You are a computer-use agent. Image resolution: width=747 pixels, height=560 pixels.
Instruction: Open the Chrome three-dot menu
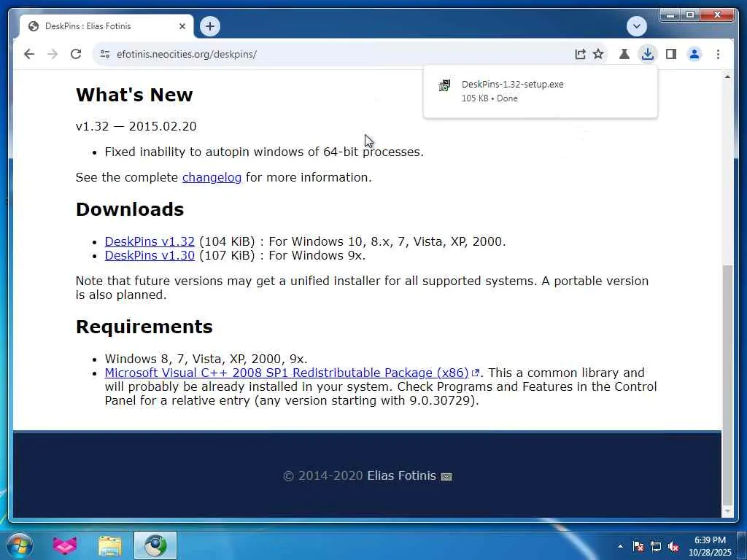click(x=718, y=54)
